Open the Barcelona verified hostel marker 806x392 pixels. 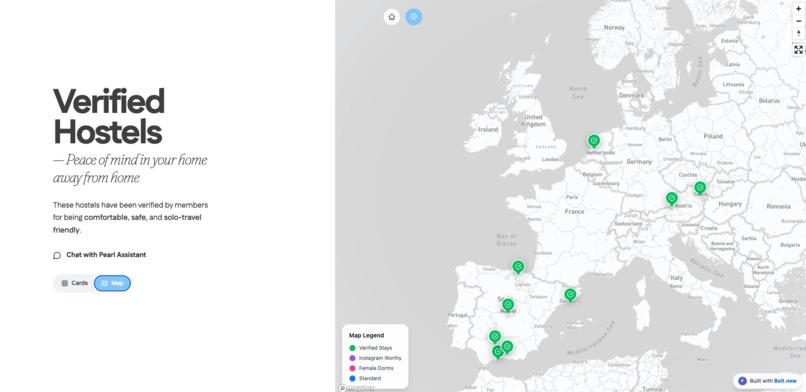point(570,295)
